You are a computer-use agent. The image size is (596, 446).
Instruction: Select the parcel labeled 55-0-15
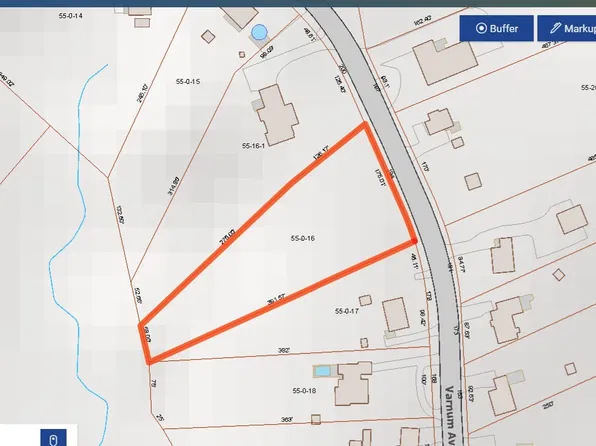click(188, 81)
